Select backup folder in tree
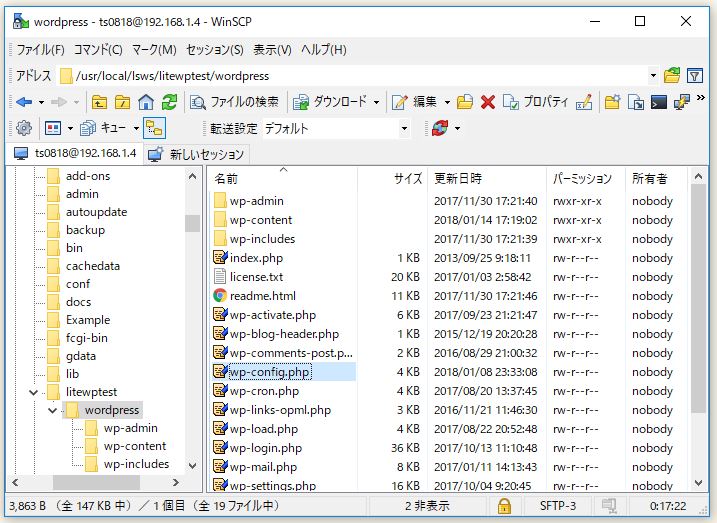717x523 pixels. pyautogui.click(x=85, y=230)
